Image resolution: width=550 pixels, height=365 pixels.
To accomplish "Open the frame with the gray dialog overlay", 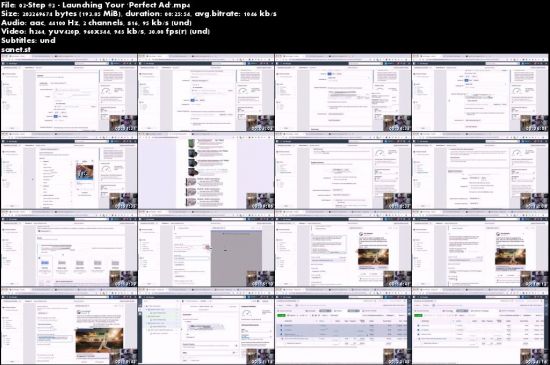I will click(x=206, y=249).
